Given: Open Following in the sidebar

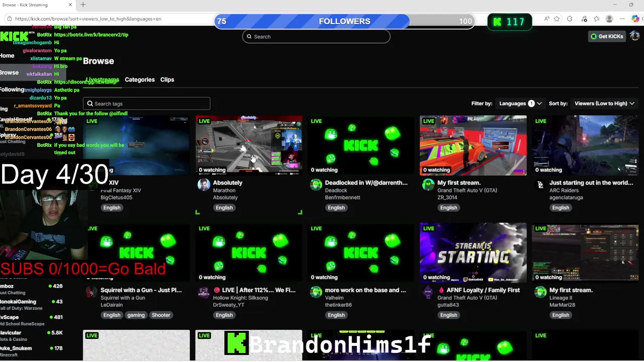Looking at the screenshot, I should (x=12, y=89).
